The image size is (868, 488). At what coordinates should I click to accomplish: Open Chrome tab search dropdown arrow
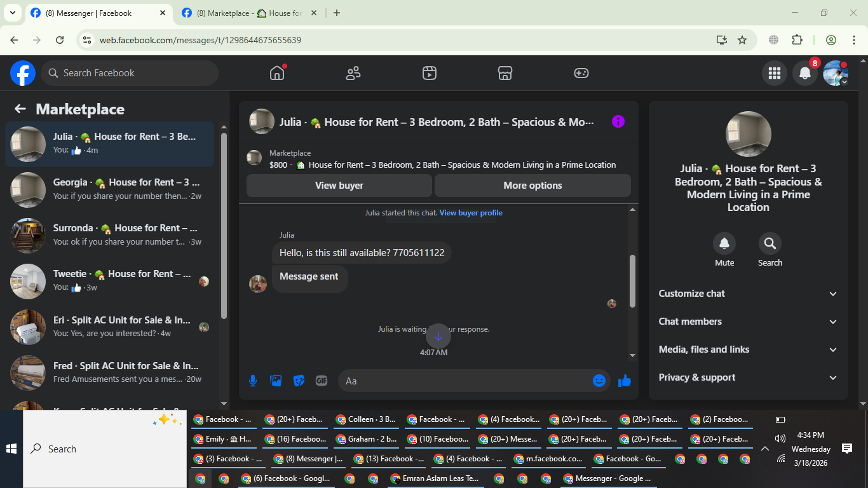point(12,13)
